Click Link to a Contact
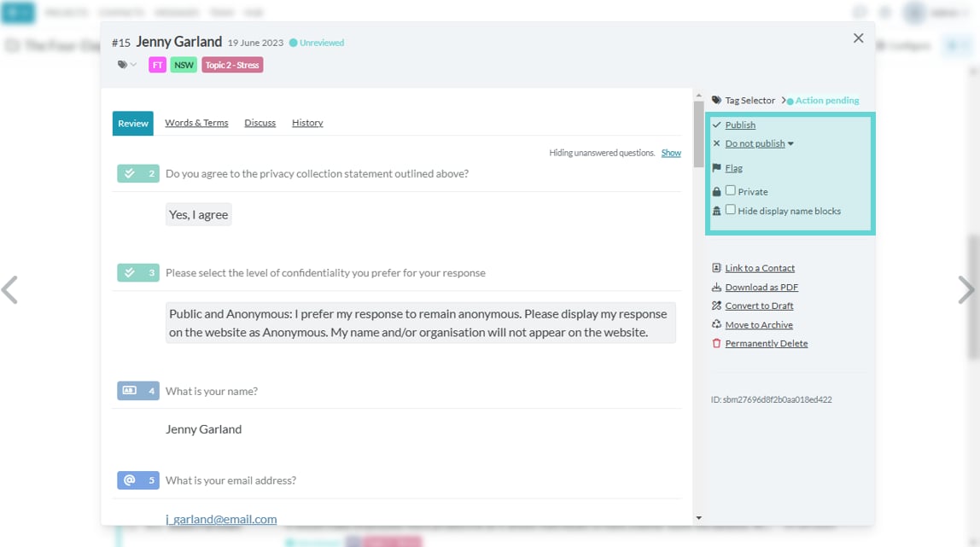The image size is (980, 547). click(760, 268)
